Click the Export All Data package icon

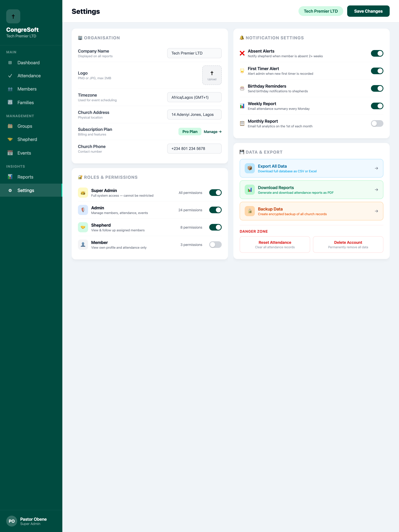point(250,168)
